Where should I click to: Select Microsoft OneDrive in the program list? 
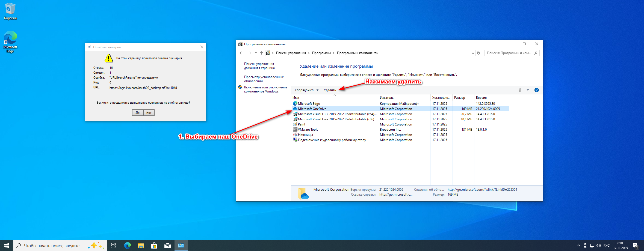coord(312,109)
